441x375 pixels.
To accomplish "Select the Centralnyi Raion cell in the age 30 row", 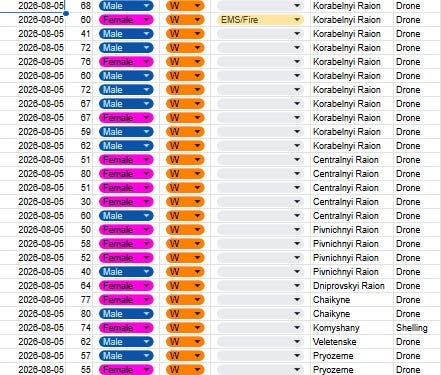I will click(352, 202).
